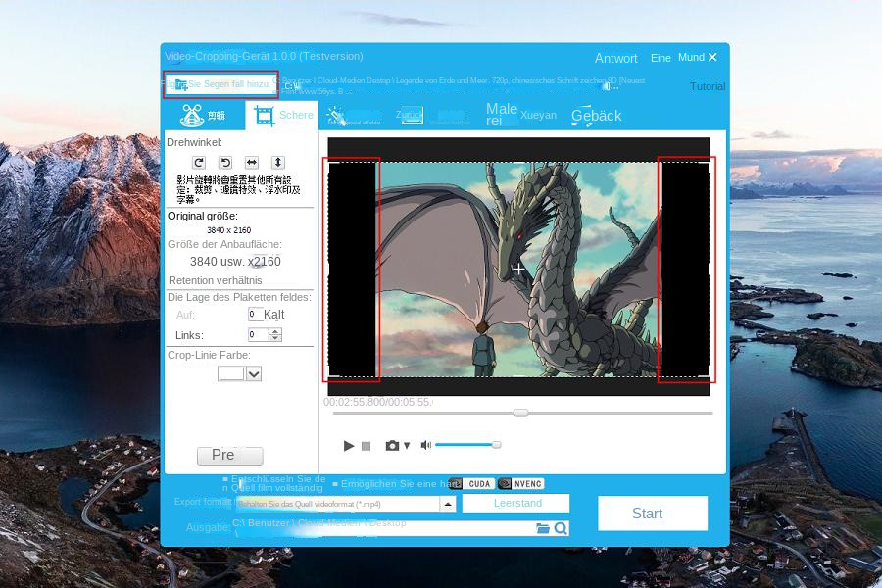
Task: Open the scissors cut tab
Action: [203, 116]
